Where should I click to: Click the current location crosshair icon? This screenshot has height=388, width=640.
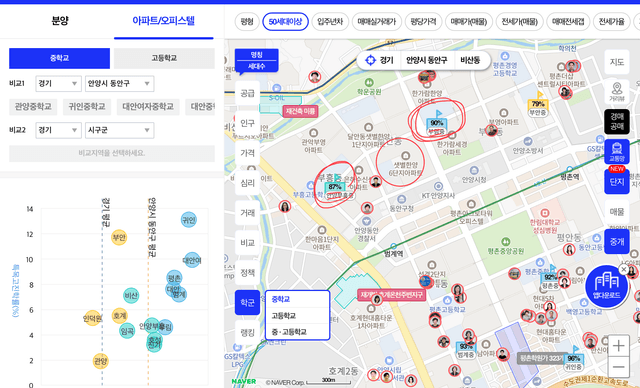coord(370,60)
